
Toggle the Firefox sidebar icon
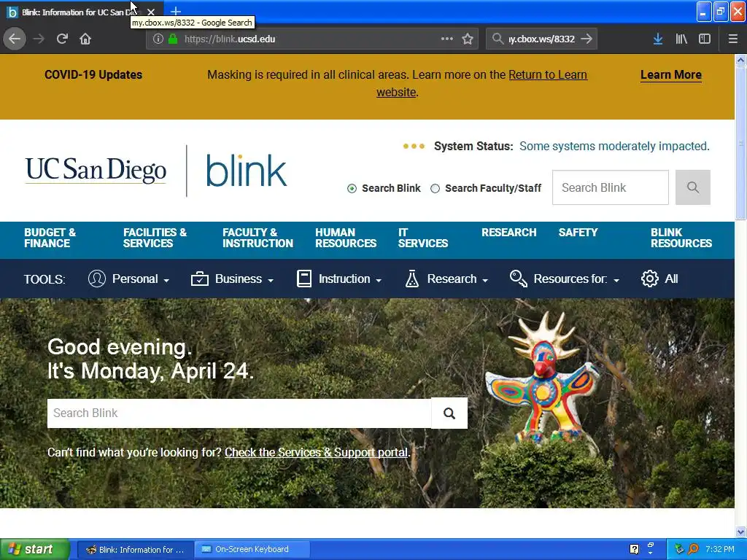tap(705, 39)
